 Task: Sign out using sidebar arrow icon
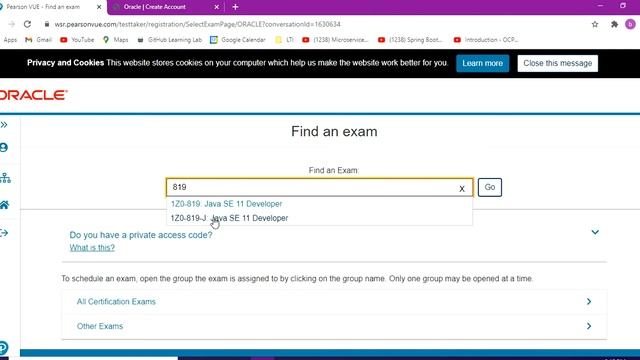(4, 233)
